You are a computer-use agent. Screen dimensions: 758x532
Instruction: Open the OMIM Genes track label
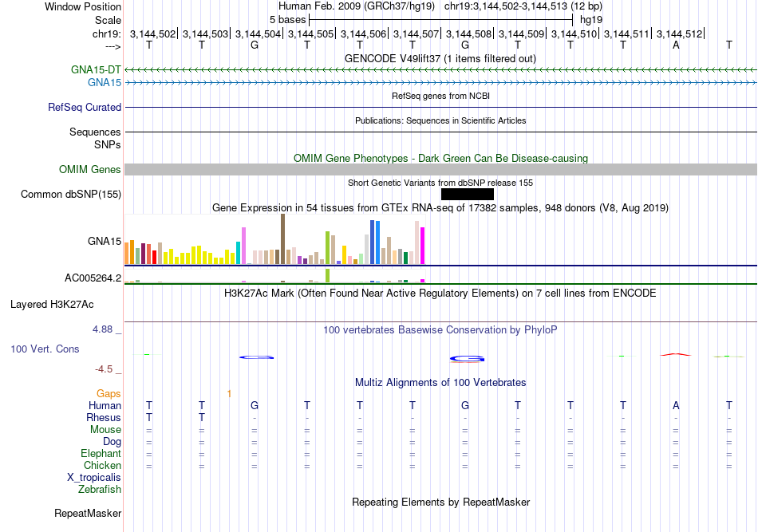(x=90, y=170)
